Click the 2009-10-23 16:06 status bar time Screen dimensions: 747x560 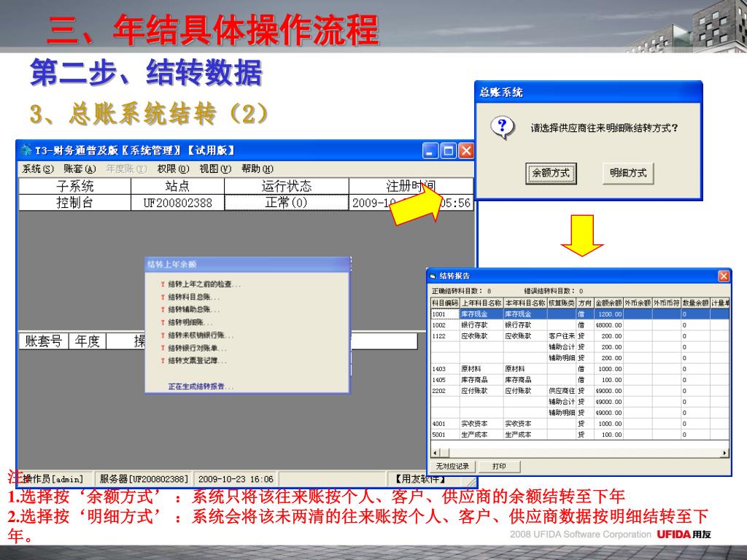pyautogui.click(x=236, y=479)
